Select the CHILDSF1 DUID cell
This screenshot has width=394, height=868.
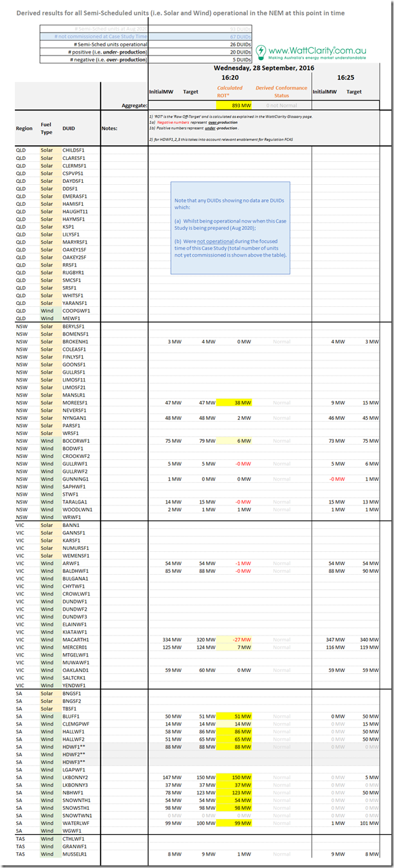[74, 150]
